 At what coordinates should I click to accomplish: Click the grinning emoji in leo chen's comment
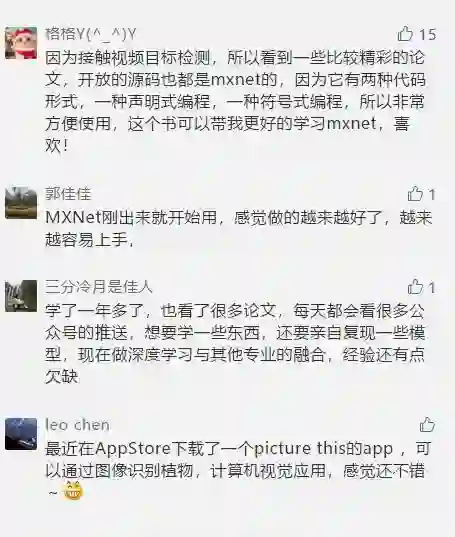coord(73,491)
